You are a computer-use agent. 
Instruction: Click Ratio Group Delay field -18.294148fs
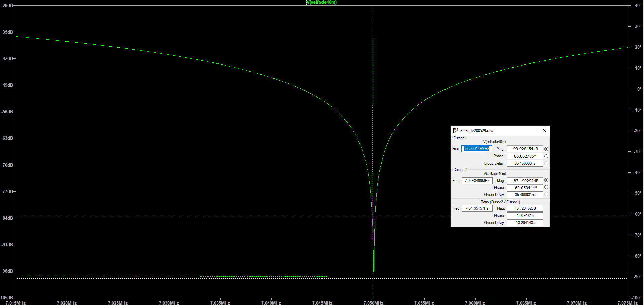coord(525,223)
